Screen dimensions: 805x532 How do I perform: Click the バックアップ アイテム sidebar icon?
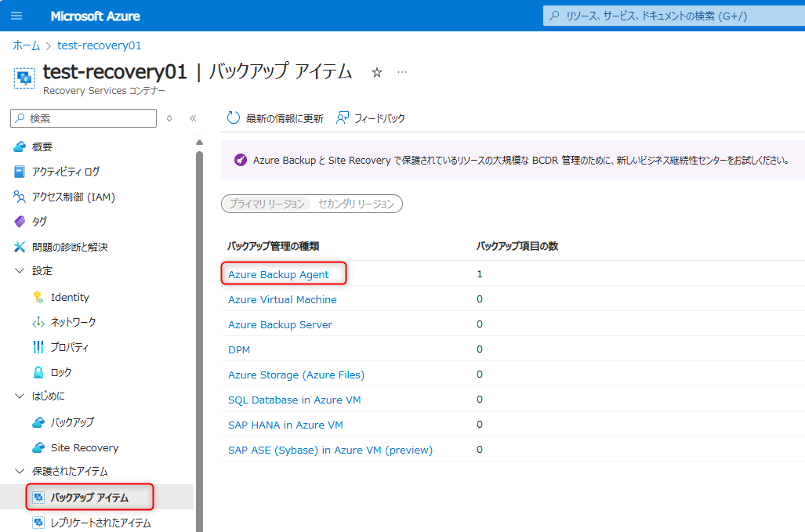(x=38, y=497)
